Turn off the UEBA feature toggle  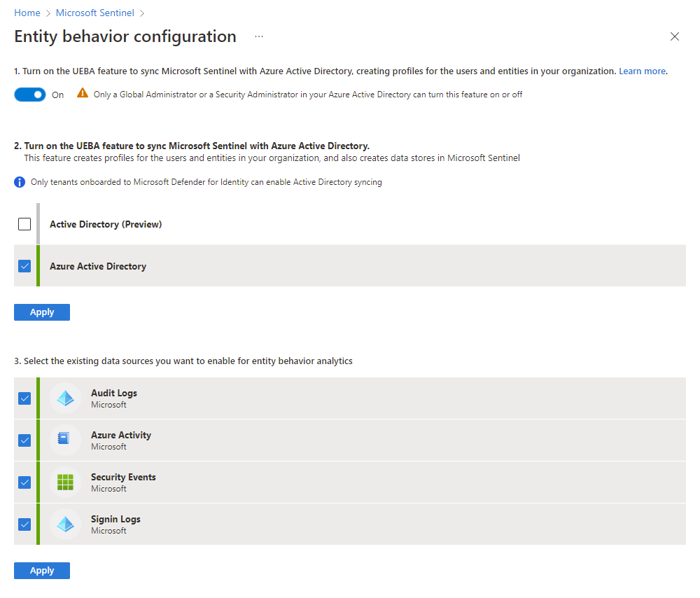(30, 95)
